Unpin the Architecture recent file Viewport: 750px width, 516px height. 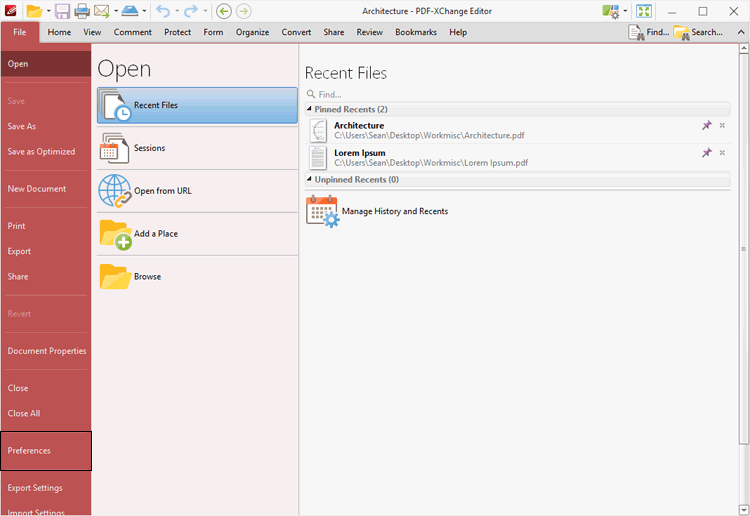point(706,125)
